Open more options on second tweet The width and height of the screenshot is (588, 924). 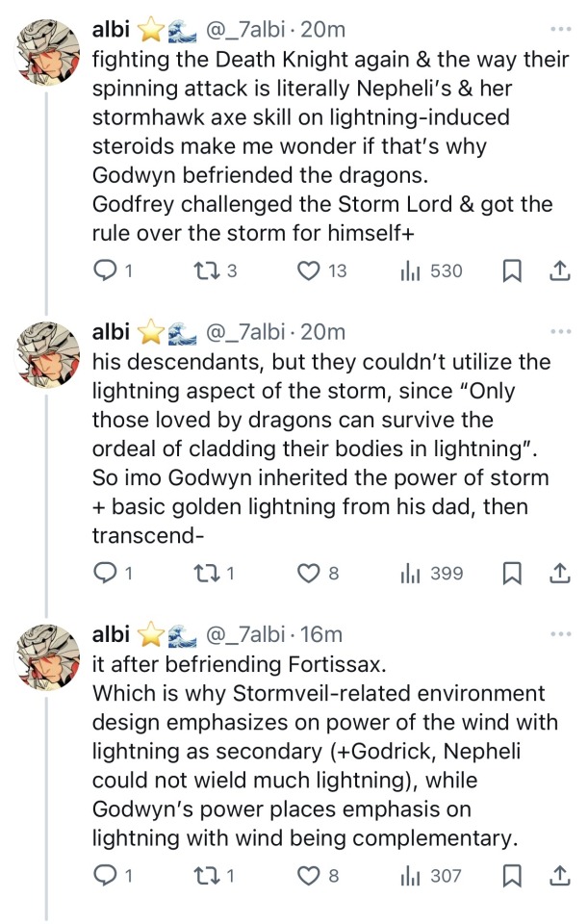(x=559, y=332)
